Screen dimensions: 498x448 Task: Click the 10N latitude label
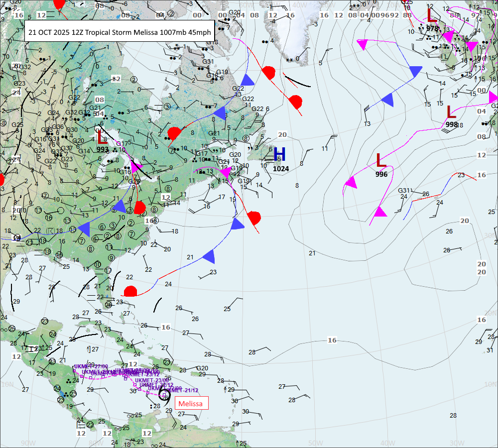[7, 384]
